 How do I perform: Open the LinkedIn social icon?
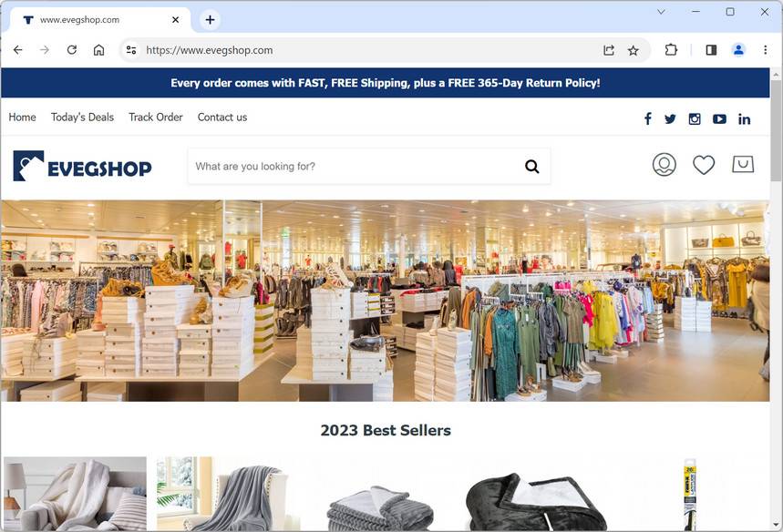click(744, 118)
